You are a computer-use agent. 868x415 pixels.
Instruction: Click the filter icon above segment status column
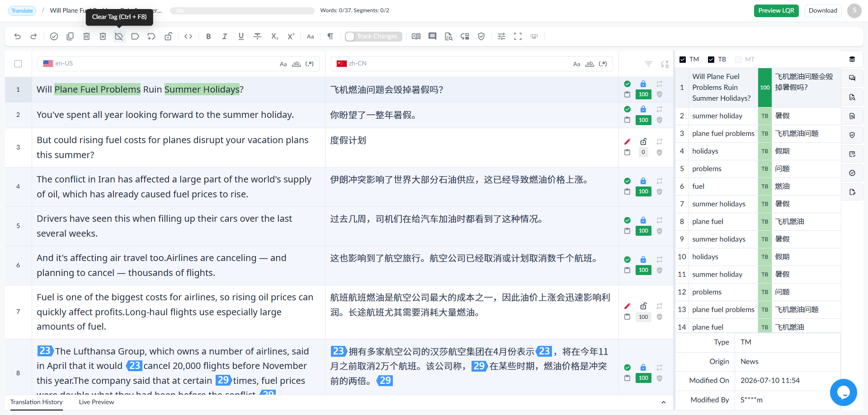[648, 64]
